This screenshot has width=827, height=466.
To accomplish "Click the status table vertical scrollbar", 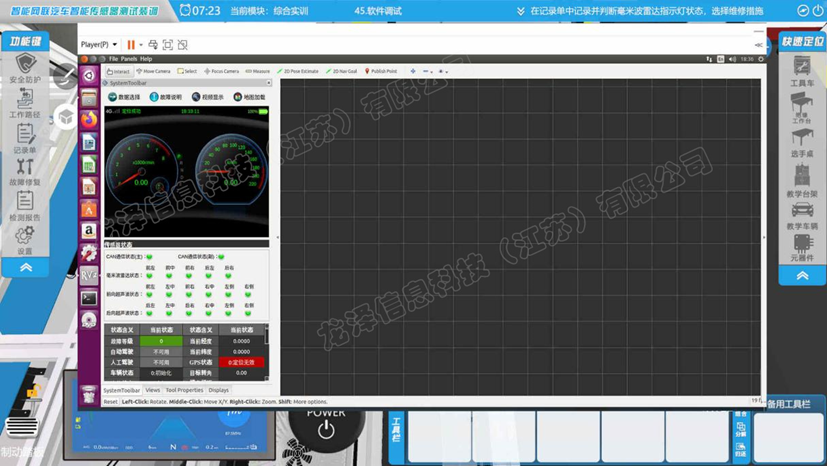I will coord(266,352).
